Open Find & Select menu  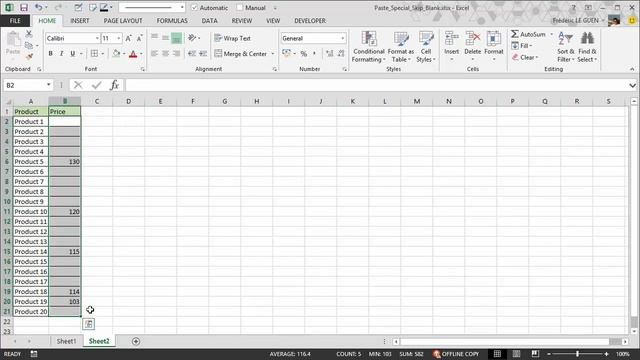587,47
